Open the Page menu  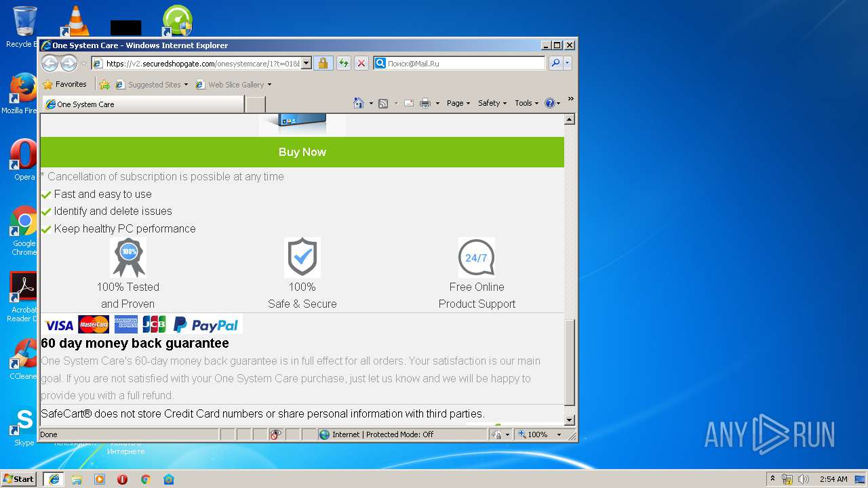coord(458,103)
